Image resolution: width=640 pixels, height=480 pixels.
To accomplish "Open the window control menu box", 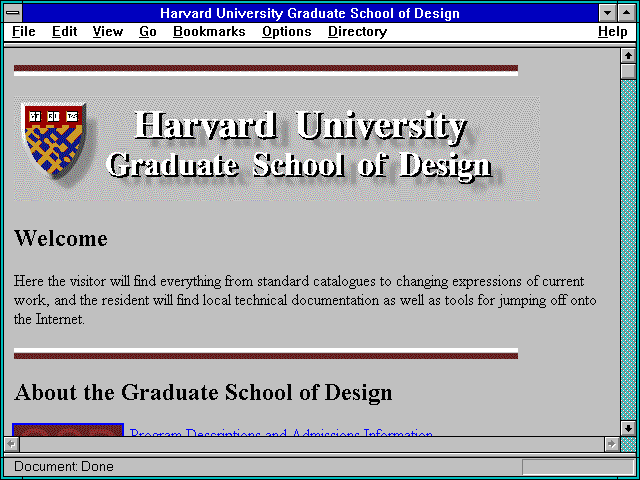I will coord(13,13).
